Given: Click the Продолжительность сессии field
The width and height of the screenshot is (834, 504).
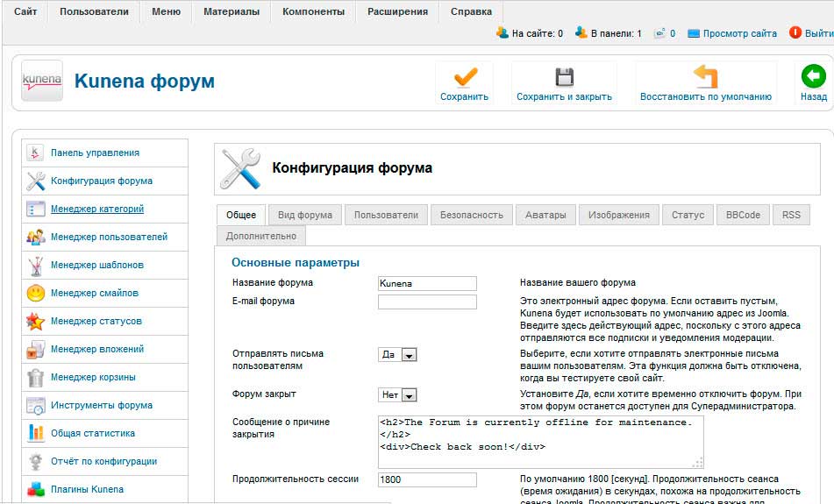Looking at the screenshot, I should (427, 479).
